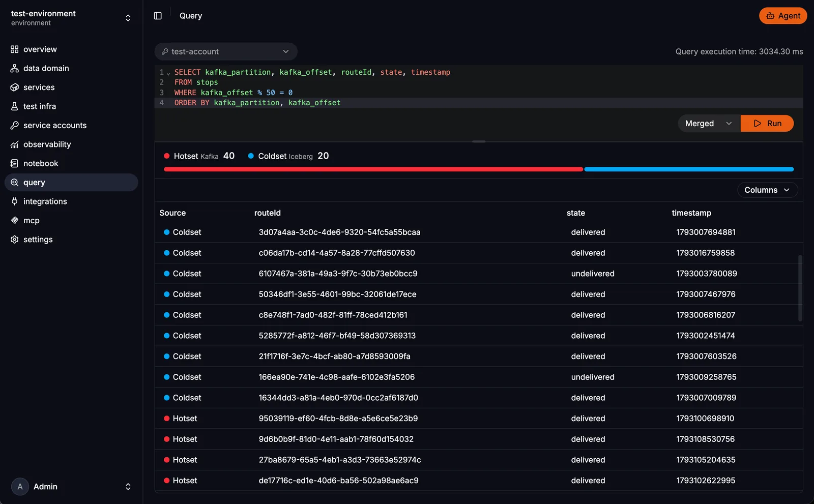Screen dimensions: 814x504
Task: Click the observability chart icon
Action: [x=14, y=144]
